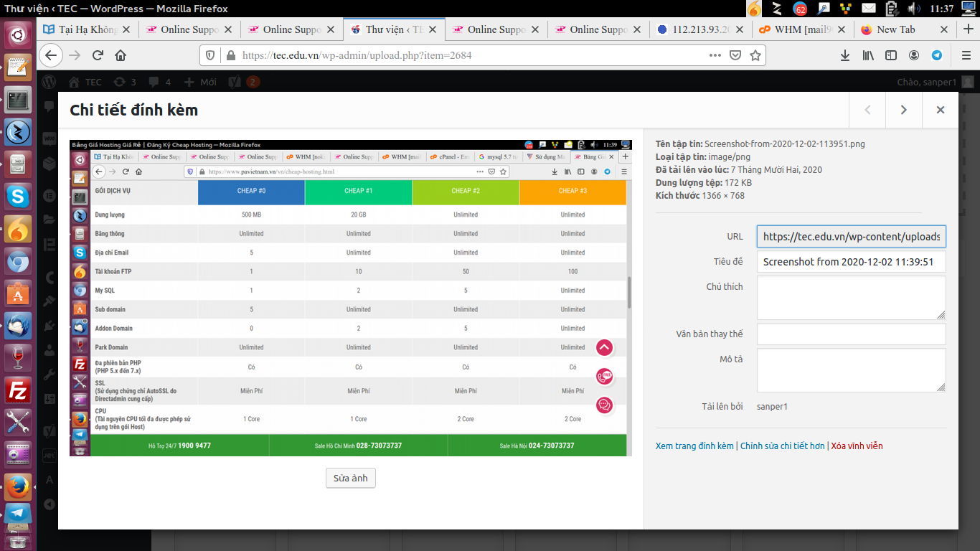Click the uploader name 'sanper1'
Screen dimensions: 980x551
tap(772, 407)
